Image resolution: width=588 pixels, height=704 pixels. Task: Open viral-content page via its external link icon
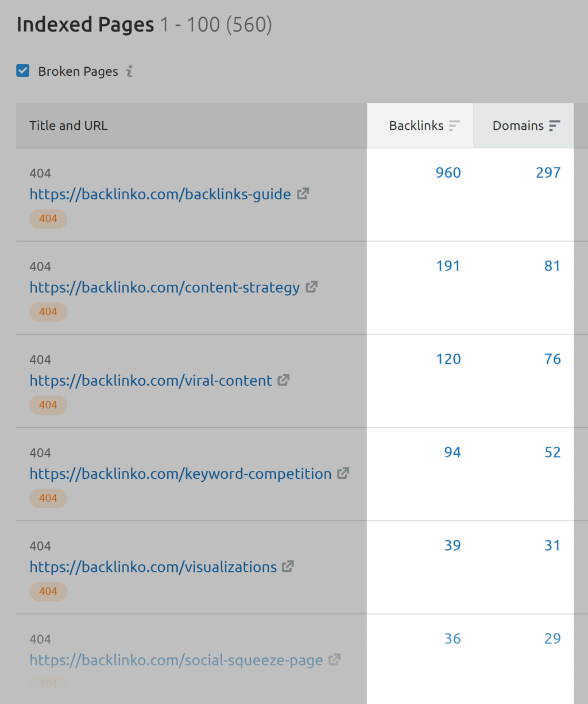click(x=284, y=380)
